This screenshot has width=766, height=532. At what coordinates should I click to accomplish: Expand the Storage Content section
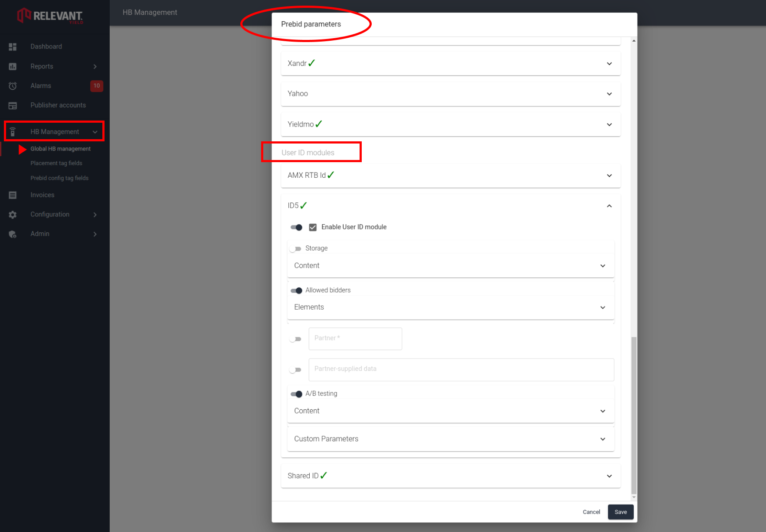tap(451, 265)
